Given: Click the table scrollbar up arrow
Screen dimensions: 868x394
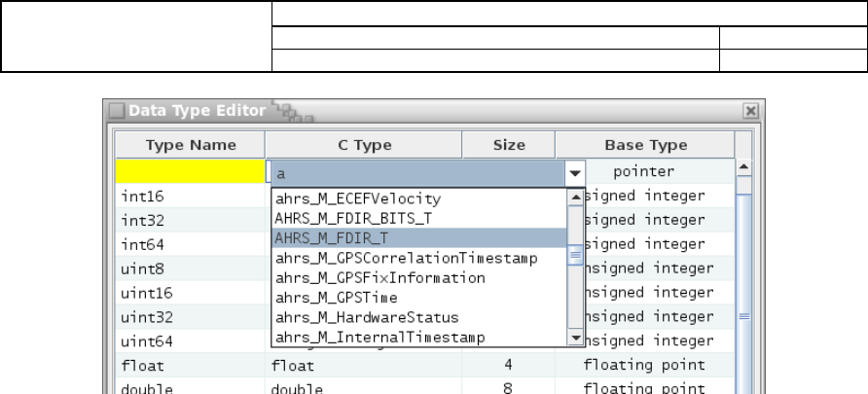Looking at the screenshot, I should click(742, 166).
